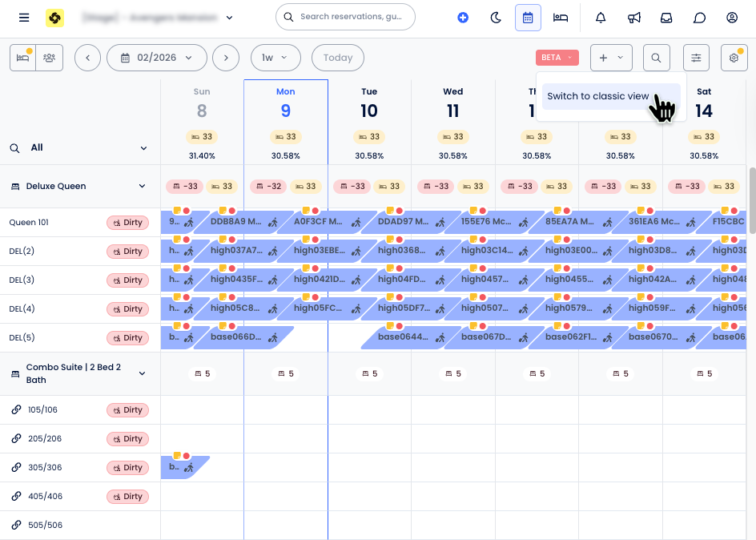Toggle Queen 101 Dirty status badge

[127, 223]
